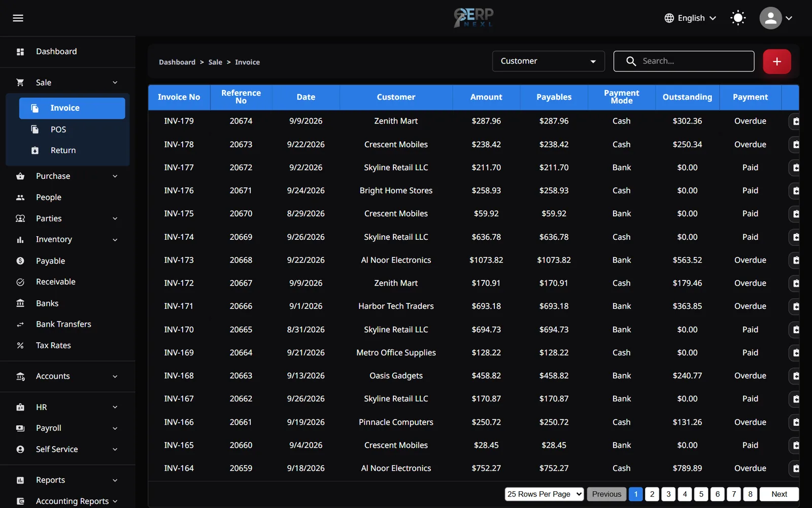Click the Bank Transfers arrows icon
The width and height of the screenshot is (812, 508).
(20, 325)
